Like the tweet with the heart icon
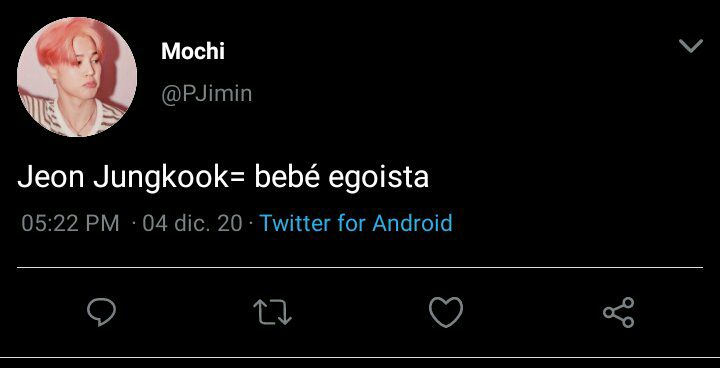 [x=446, y=312]
